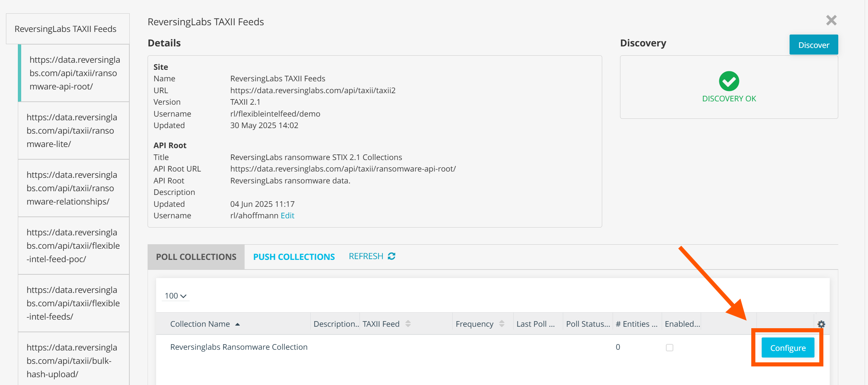This screenshot has height=385, width=868.
Task: Select the flexible-intel-feed-poc API root
Action: 74,246
